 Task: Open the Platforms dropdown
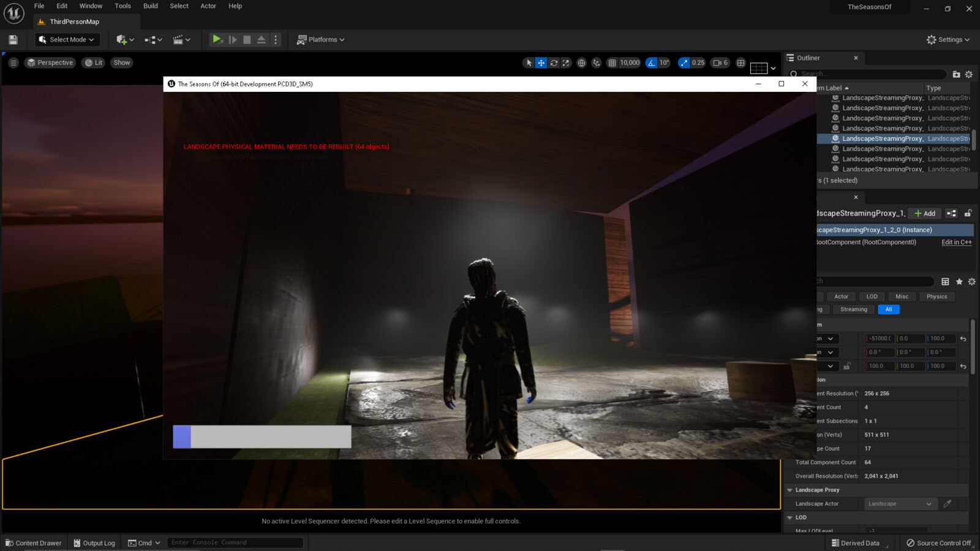320,40
